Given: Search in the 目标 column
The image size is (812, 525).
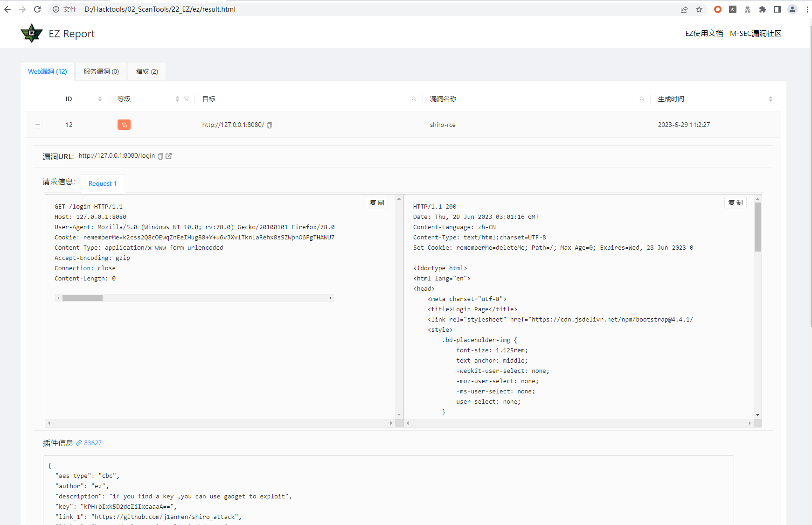Looking at the screenshot, I should tap(414, 99).
